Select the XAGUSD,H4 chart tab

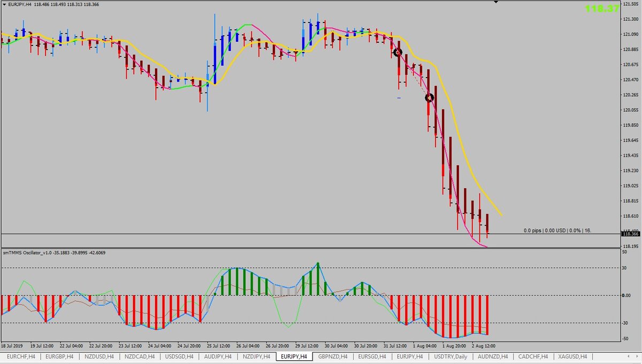click(573, 357)
